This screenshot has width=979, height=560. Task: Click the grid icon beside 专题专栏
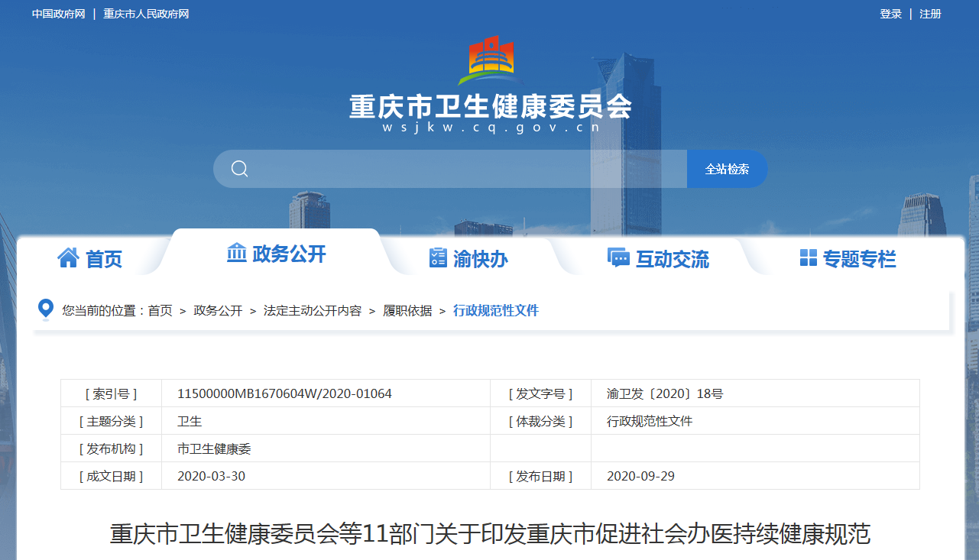(x=808, y=258)
